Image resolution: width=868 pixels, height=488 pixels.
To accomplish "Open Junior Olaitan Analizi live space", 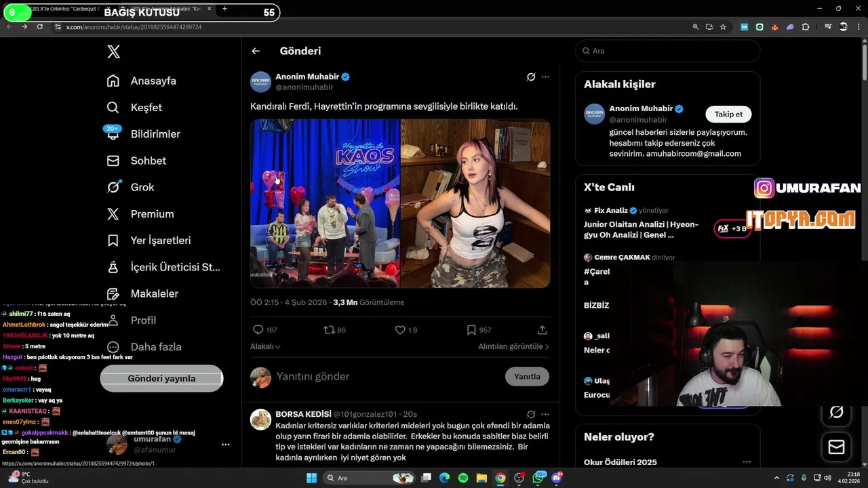I will (641, 229).
